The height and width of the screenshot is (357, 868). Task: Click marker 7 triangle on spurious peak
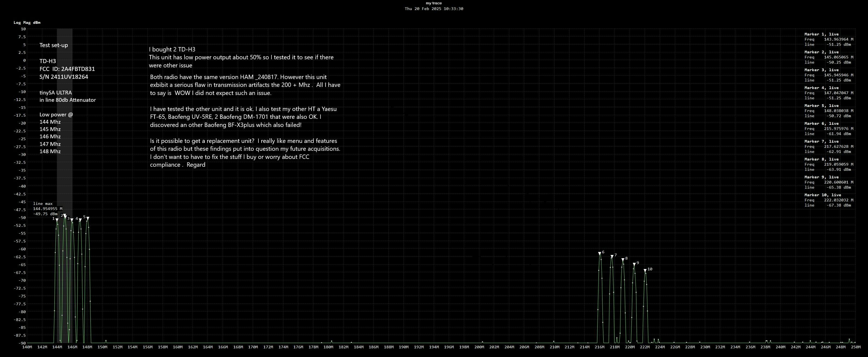pos(612,257)
